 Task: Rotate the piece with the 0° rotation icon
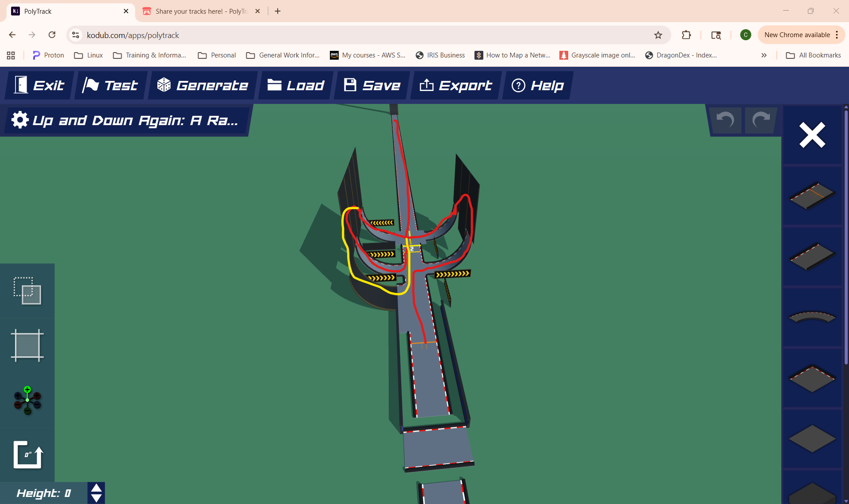click(x=27, y=454)
